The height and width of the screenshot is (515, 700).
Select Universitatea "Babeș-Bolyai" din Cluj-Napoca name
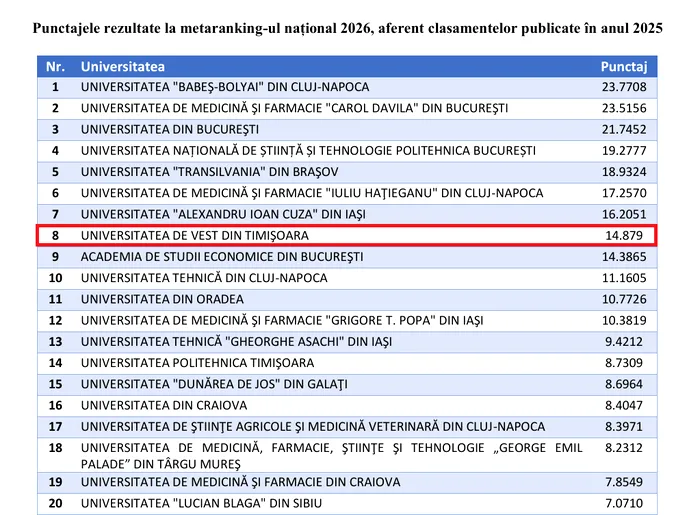coord(225,87)
